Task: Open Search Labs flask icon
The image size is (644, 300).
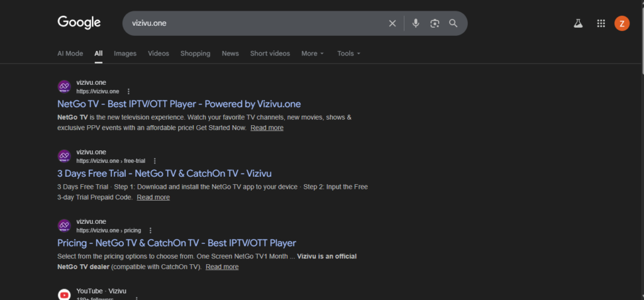Action: (x=579, y=23)
